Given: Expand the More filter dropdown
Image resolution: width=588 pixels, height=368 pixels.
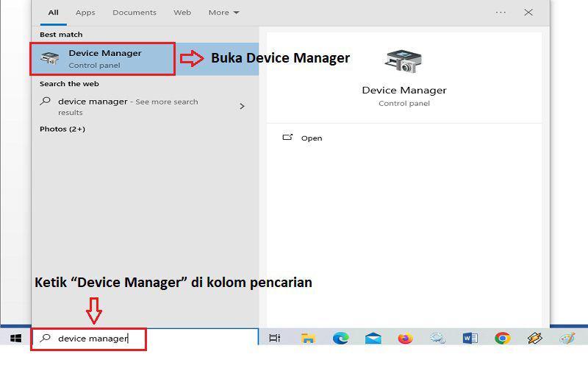Looking at the screenshot, I should point(223,13).
